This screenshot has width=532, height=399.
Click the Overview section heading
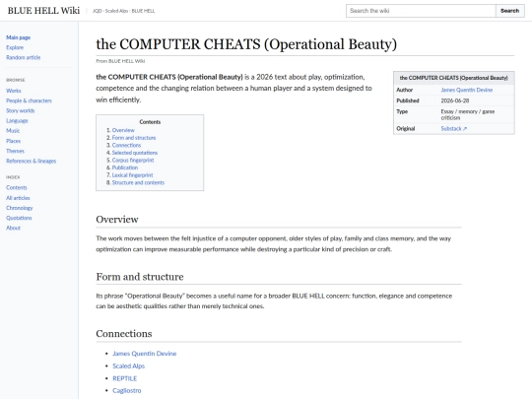click(117, 219)
